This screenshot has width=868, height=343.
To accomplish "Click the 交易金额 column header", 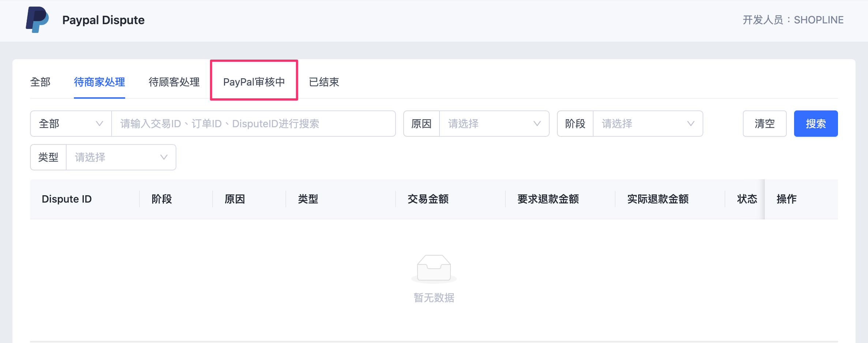I will pos(428,199).
